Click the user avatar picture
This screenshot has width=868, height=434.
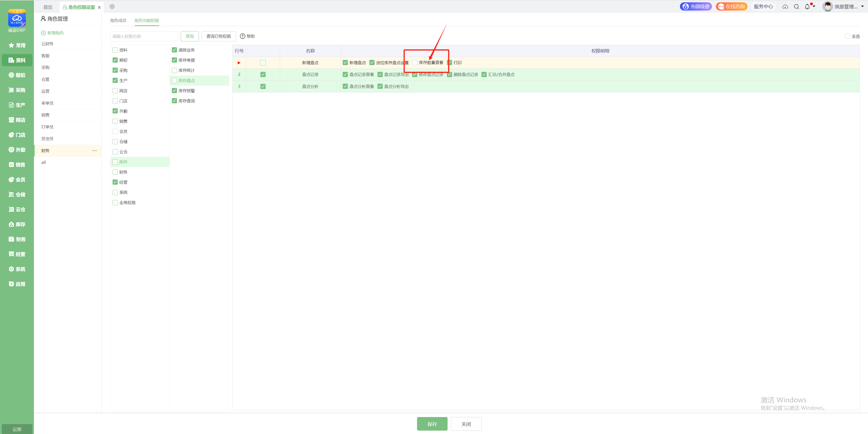pos(828,6)
